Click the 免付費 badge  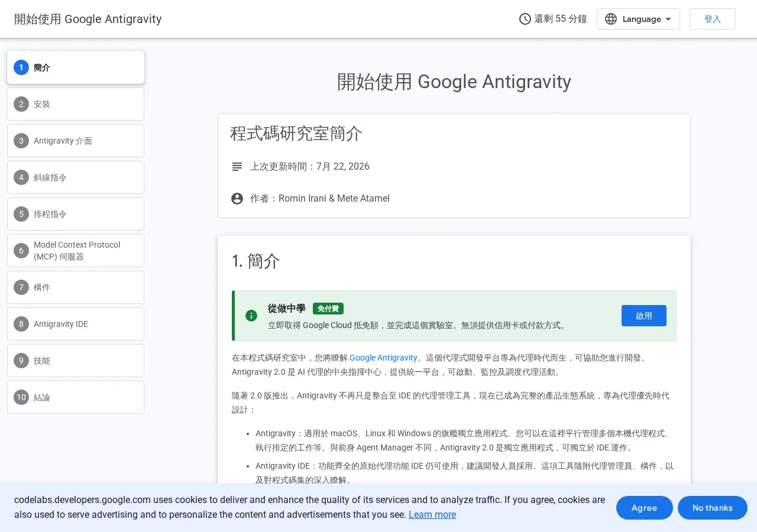[328, 309]
